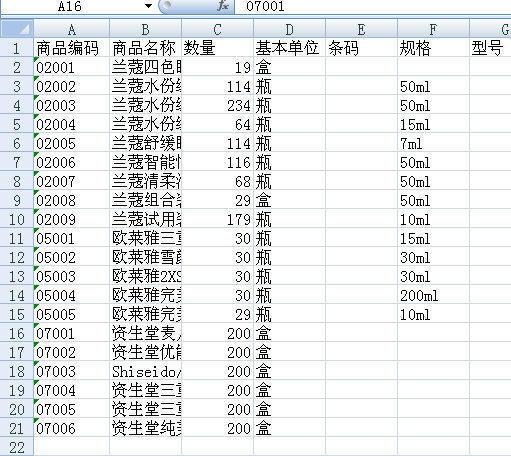Click the fx insert function icon
Image resolution: width=511 pixels, height=456 pixels.
pos(223,6)
